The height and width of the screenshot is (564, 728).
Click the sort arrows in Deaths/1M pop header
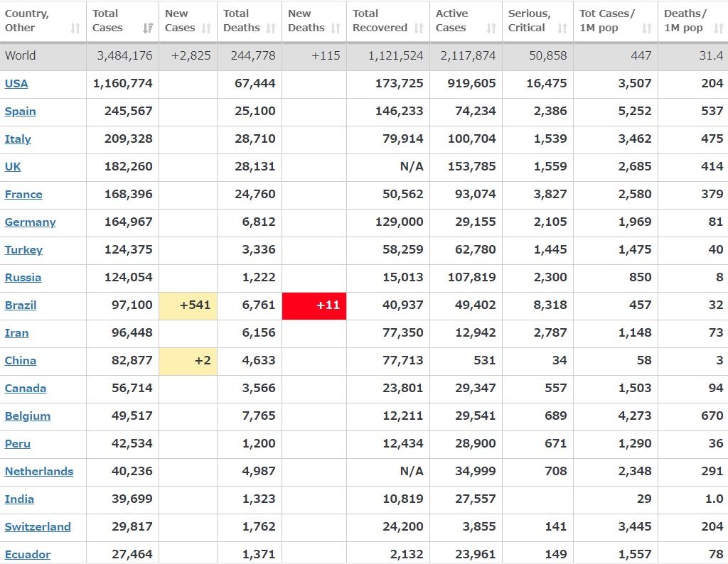pyautogui.click(x=718, y=28)
